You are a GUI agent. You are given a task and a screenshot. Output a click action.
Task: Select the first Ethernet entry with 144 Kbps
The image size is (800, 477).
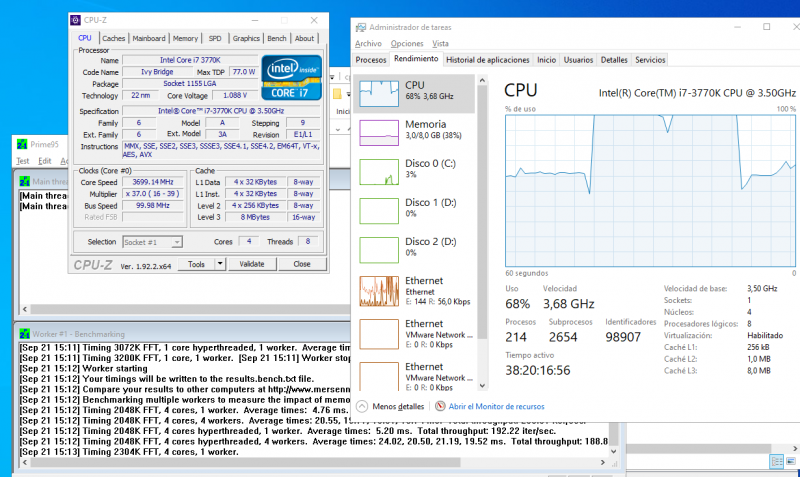pos(416,291)
